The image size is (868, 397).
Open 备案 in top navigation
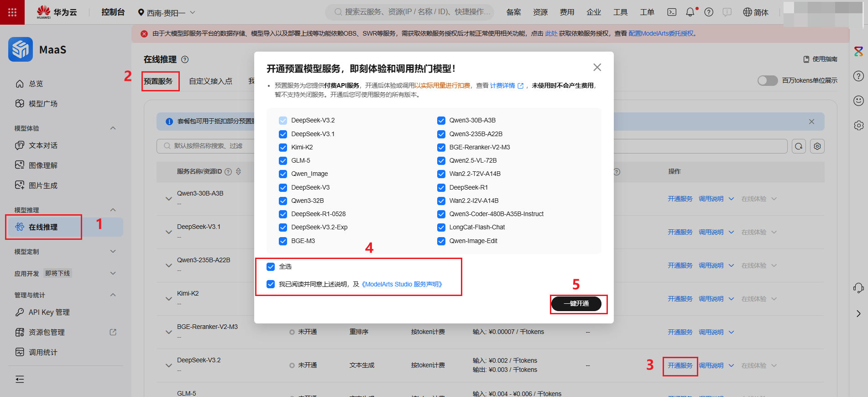(513, 12)
